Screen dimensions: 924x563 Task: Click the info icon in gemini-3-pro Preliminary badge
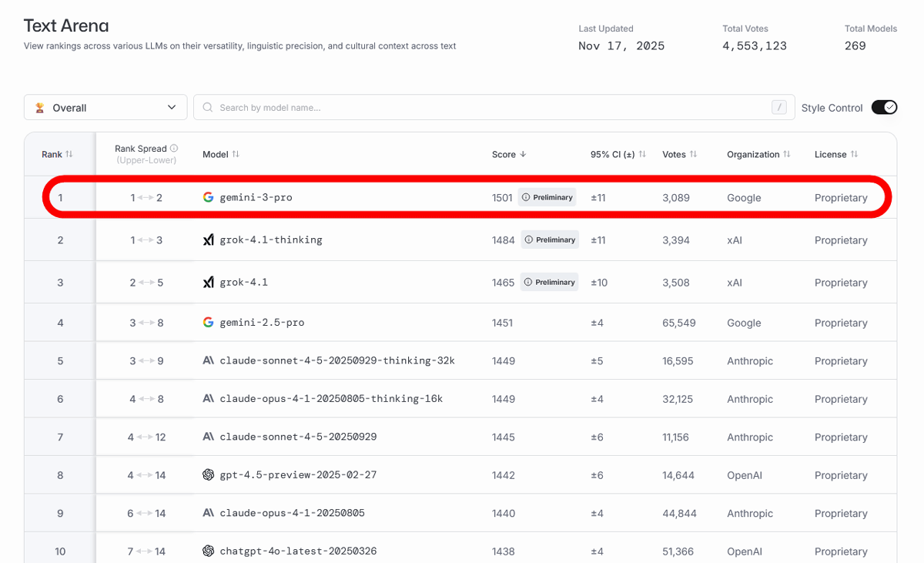[x=526, y=197]
